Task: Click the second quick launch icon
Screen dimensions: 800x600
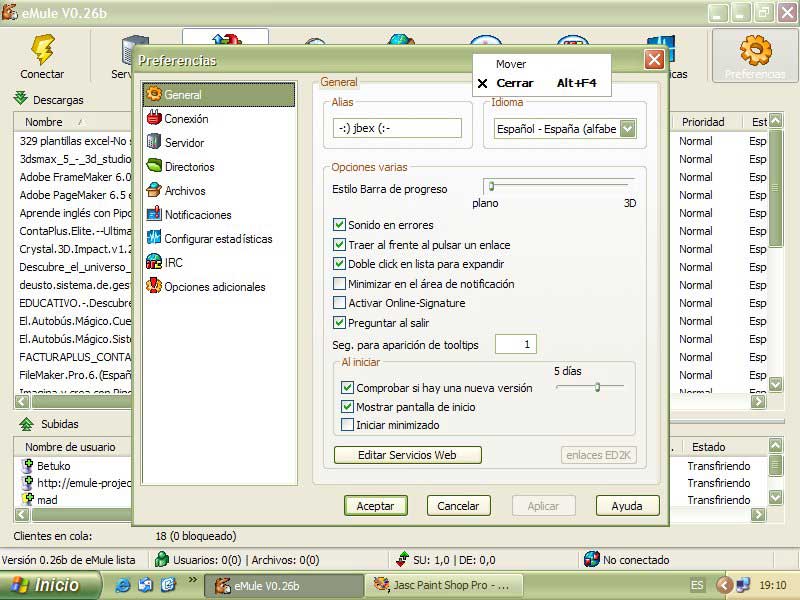Action: (145, 585)
